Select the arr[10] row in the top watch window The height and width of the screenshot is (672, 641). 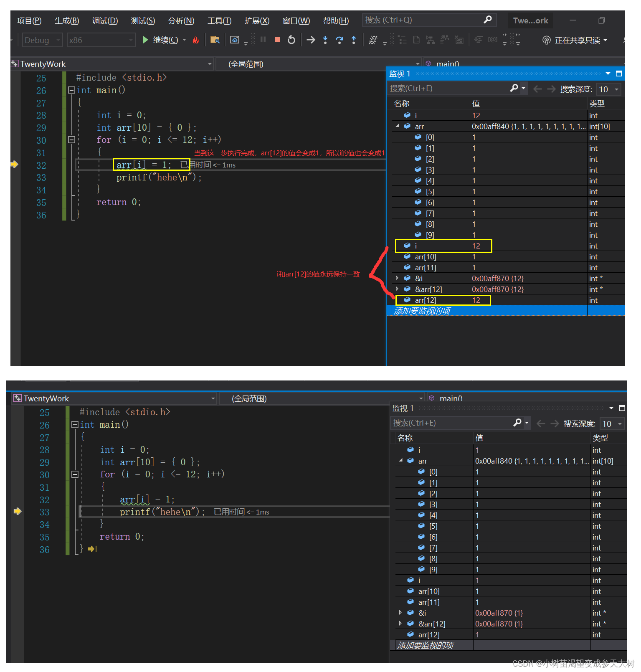point(508,256)
